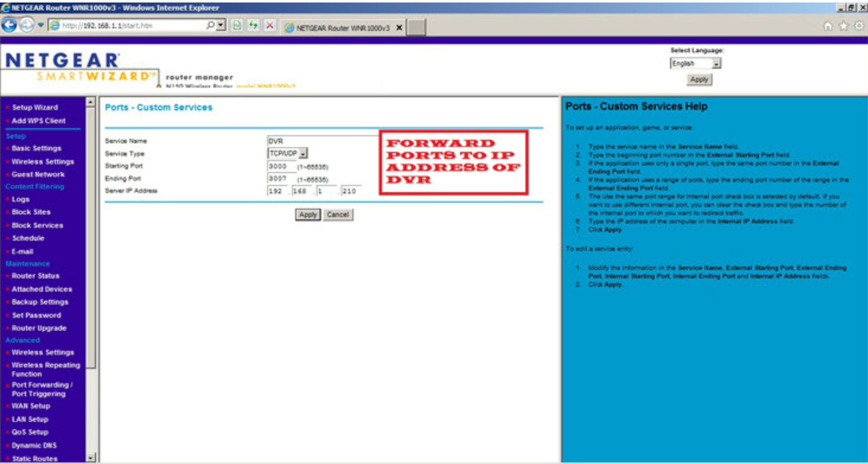Click third Server IP octet field

[326, 191]
